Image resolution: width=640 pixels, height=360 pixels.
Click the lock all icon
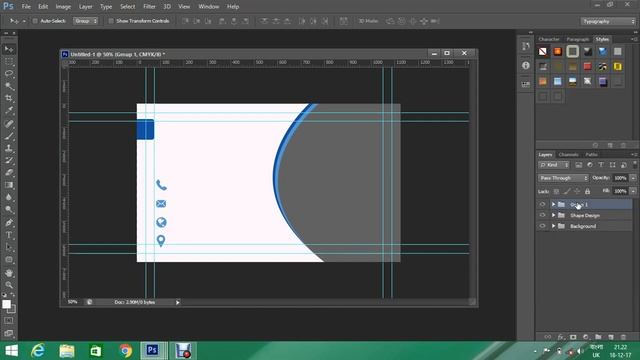[x=587, y=191]
